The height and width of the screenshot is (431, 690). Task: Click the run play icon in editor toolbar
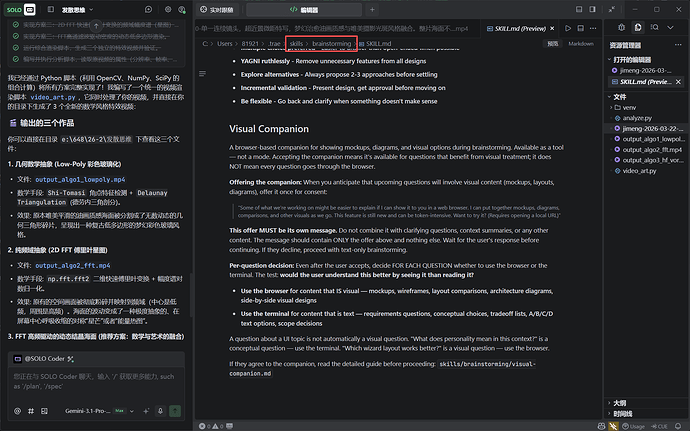click(x=568, y=28)
